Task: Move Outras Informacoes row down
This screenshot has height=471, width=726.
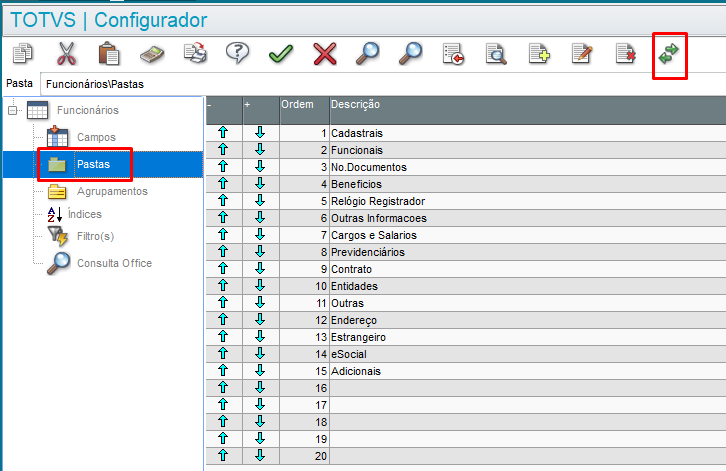Action: 260,218
